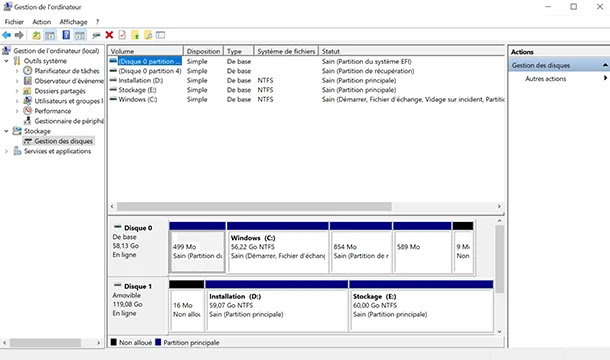Toggle the Show/Hide Action pane toolbar icon
The image size is (610, 360).
pyautogui.click(x=80, y=35)
